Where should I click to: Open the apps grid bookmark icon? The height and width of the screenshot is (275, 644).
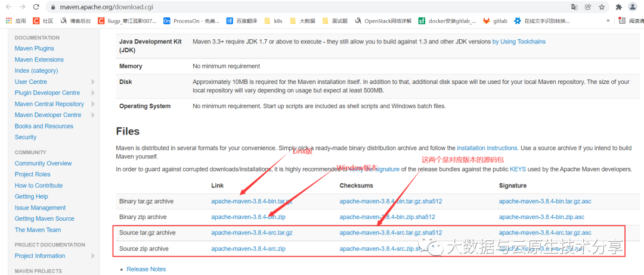point(8,21)
